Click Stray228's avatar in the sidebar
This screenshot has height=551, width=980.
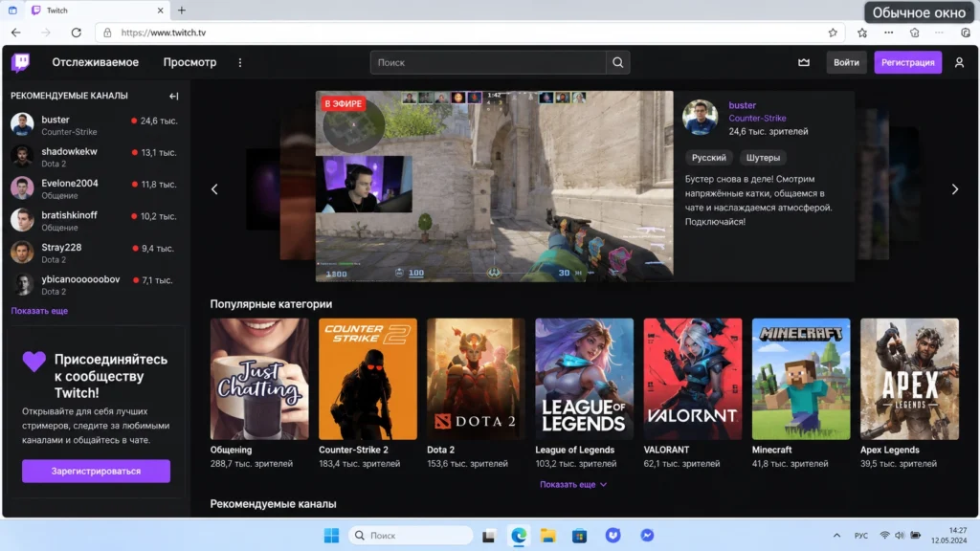22,253
